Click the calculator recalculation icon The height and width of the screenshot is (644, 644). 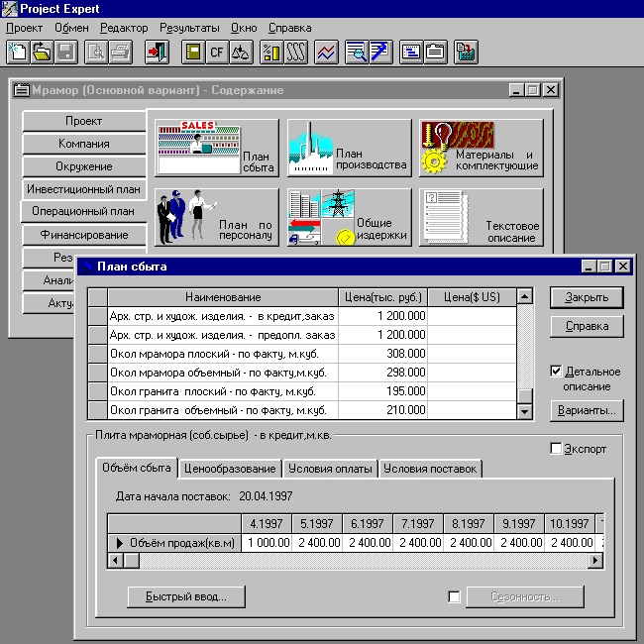coord(466,52)
